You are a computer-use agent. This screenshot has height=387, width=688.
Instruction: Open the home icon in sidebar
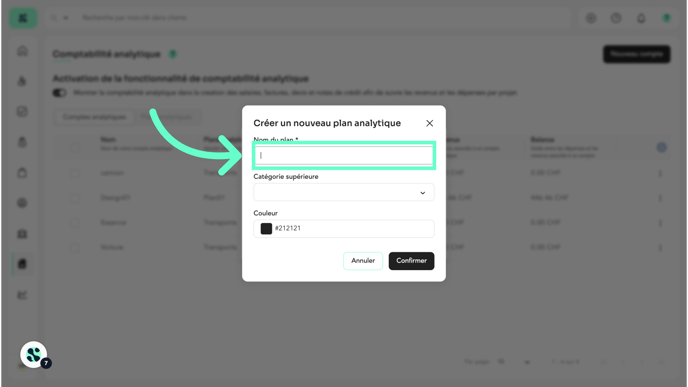pos(22,51)
